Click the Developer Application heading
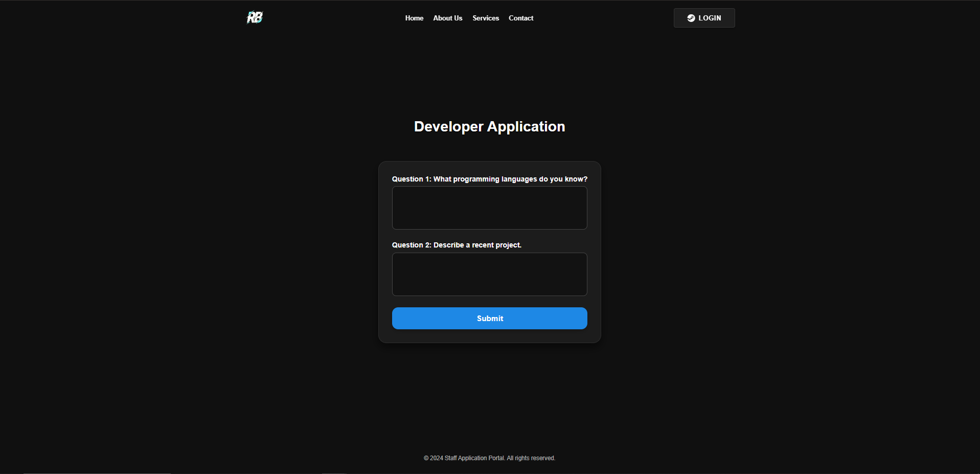The width and height of the screenshot is (980, 474). pos(489,126)
